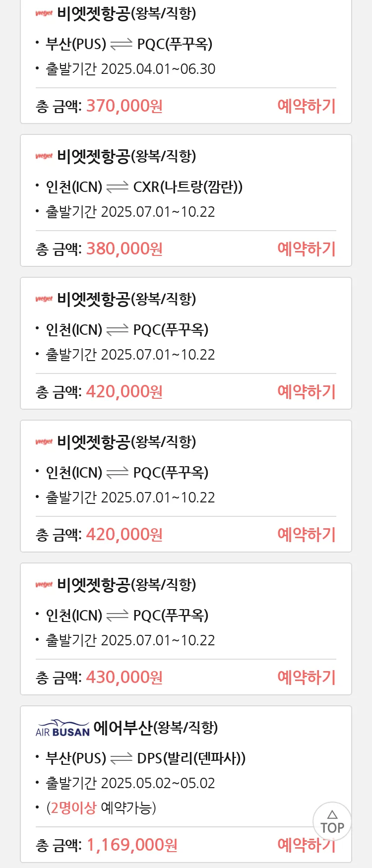This screenshot has width=372, height=868.
Task: Click the Air Busan airline logo
Action: tap(62, 728)
